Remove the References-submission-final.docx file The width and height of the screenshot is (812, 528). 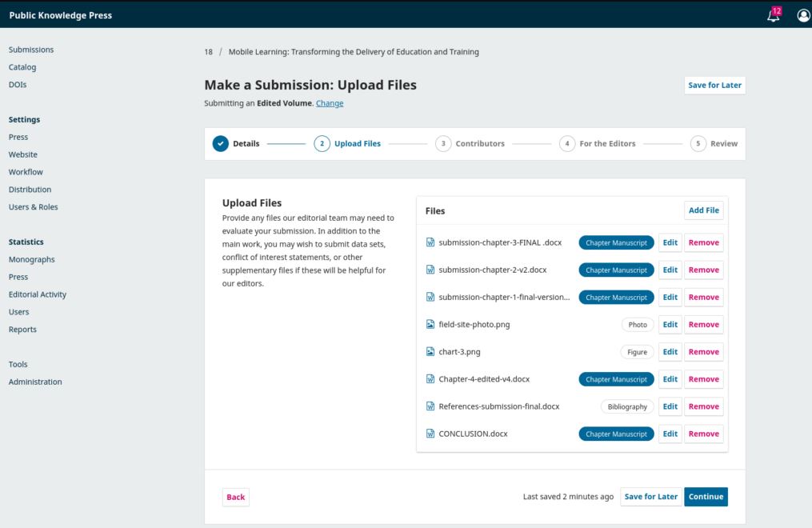coord(704,406)
